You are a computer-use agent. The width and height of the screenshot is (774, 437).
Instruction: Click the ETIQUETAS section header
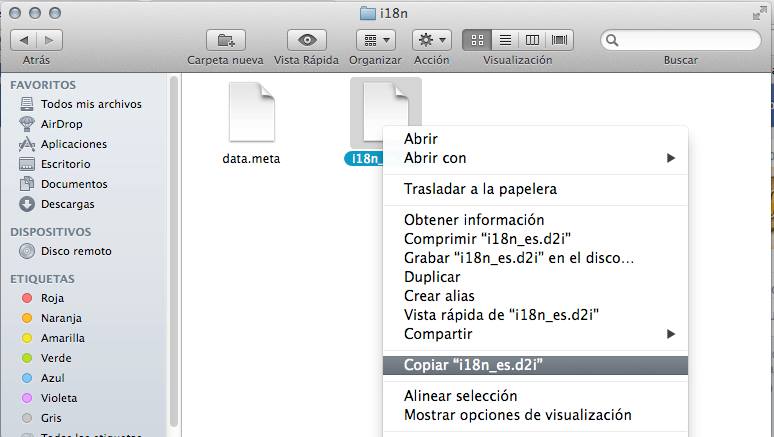click(42, 279)
